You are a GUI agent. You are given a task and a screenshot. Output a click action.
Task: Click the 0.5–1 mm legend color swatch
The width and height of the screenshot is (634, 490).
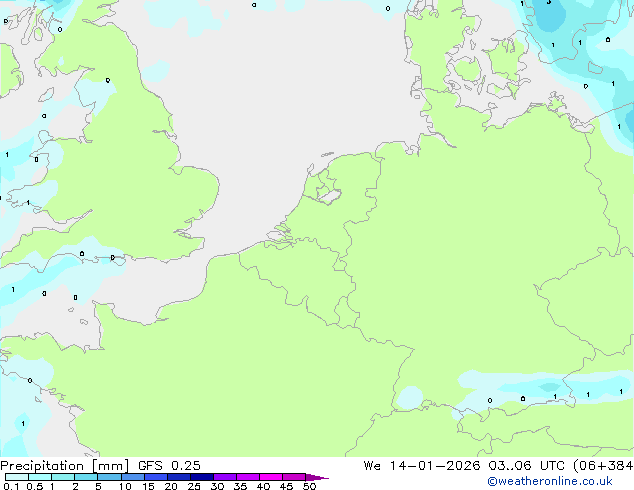(x=40, y=477)
